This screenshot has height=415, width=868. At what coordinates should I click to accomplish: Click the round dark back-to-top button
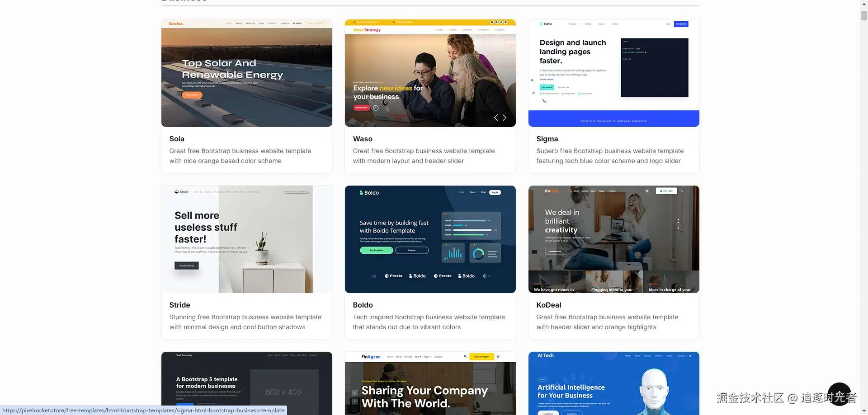[840, 394]
